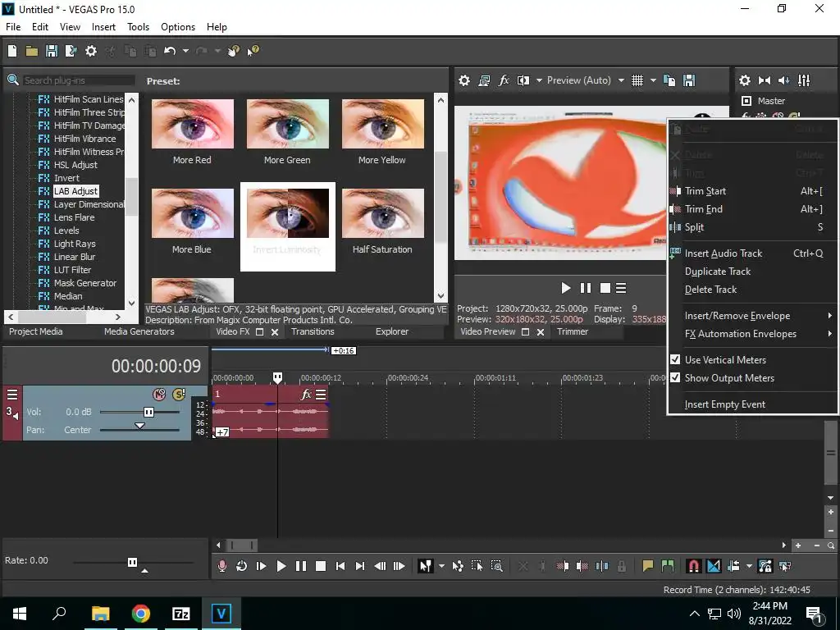Switch to the Media Generators tab

139,331
